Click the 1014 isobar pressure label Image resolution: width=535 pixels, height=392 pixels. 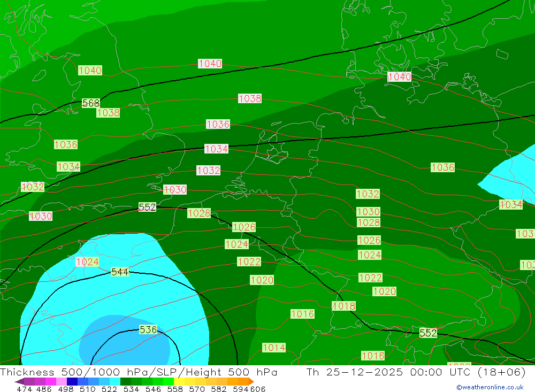[x=274, y=348]
